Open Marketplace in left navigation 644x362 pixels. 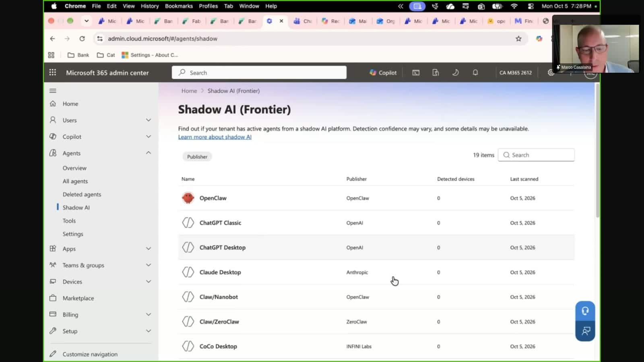pyautogui.click(x=78, y=298)
